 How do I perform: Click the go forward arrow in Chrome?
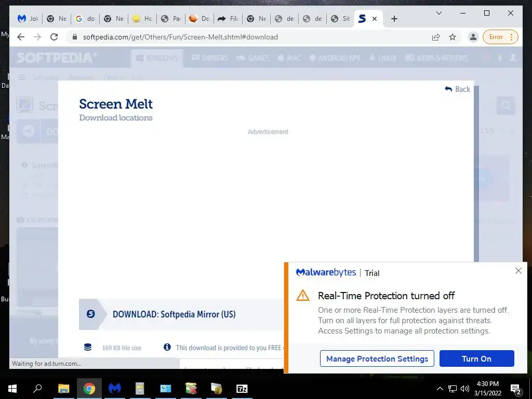click(x=37, y=37)
